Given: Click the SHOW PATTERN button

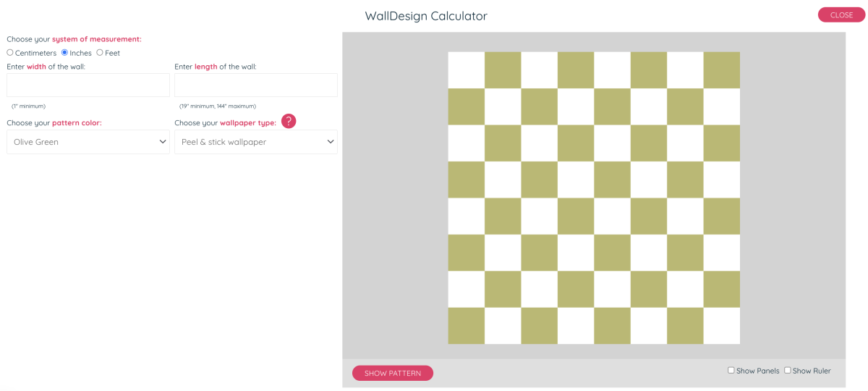Looking at the screenshot, I should click(393, 373).
